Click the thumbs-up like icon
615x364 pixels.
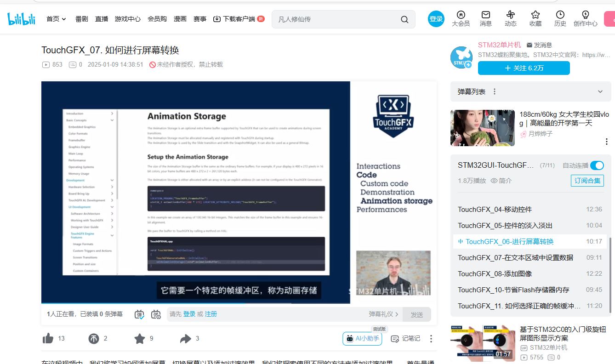(48, 339)
